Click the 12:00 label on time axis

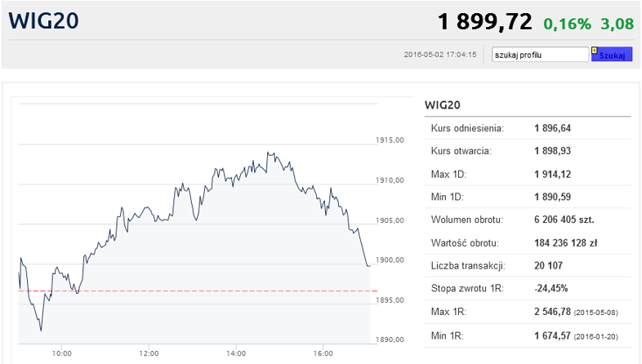pyautogui.click(x=149, y=353)
